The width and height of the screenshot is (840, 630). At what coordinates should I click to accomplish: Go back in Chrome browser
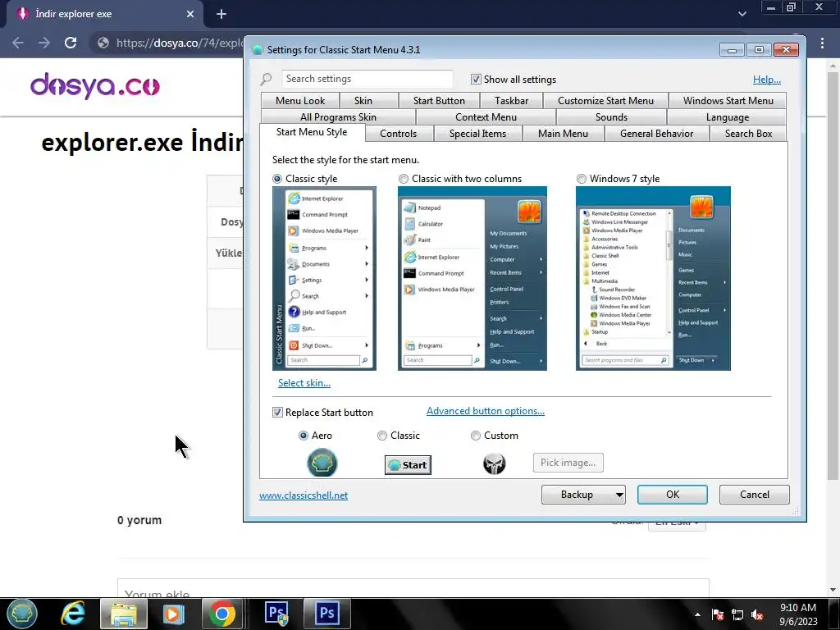click(18, 43)
